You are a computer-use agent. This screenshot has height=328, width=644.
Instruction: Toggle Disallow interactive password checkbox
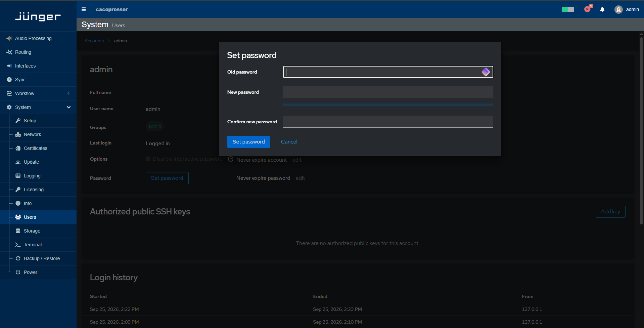(x=148, y=159)
